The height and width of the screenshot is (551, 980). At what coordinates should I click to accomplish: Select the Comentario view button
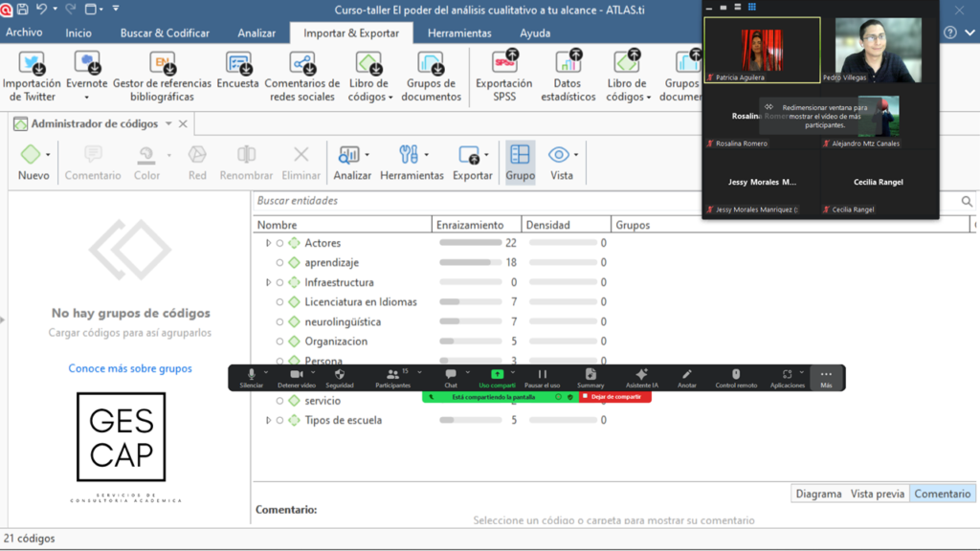(x=942, y=494)
